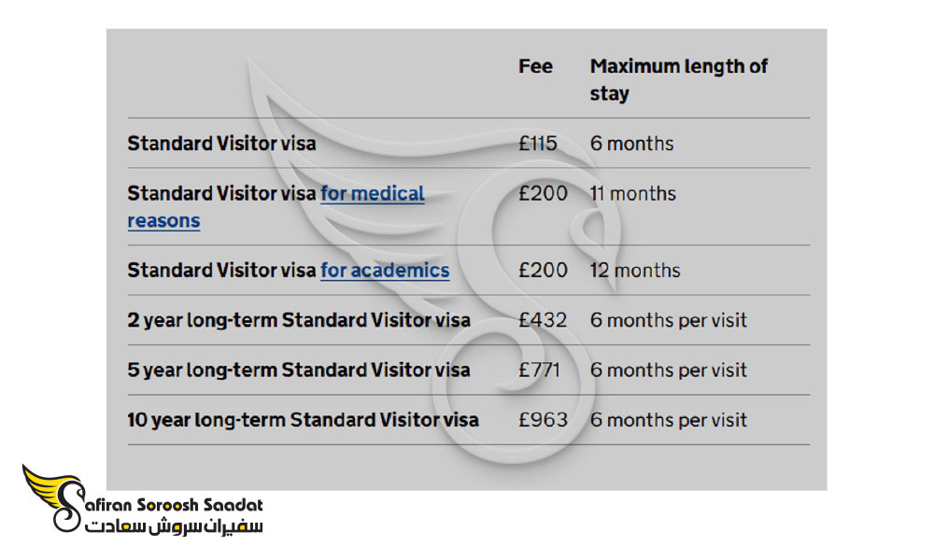Click the £963 fee value
The width and height of the screenshot is (934, 560).
tap(544, 420)
